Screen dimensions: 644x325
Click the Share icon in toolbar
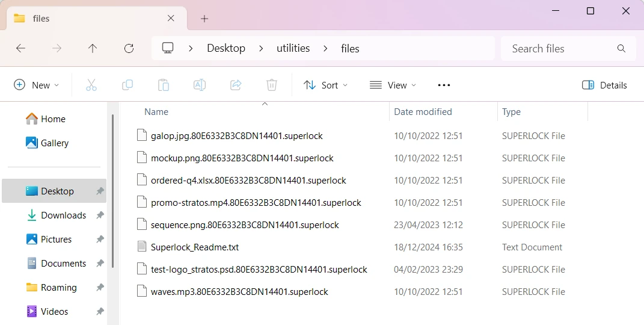click(x=236, y=85)
